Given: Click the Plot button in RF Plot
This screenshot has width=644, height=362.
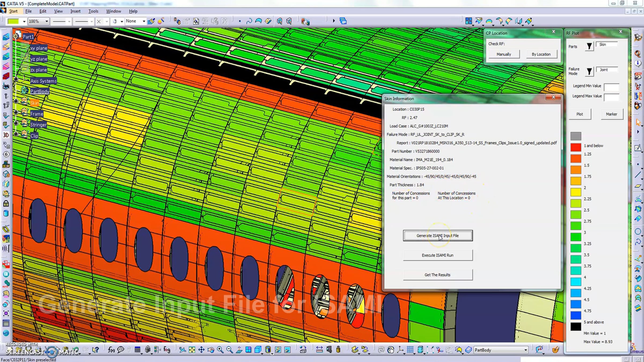Looking at the screenshot, I should [x=580, y=114].
